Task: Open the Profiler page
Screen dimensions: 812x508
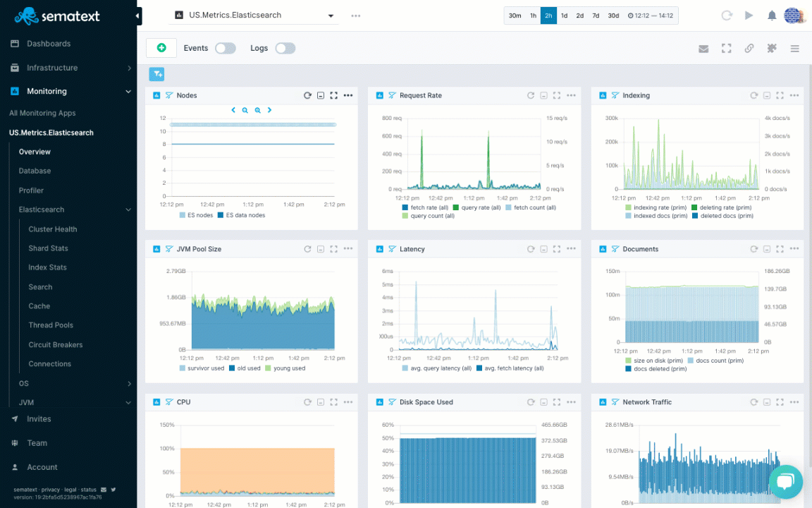Action: pyautogui.click(x=31, y=190)
